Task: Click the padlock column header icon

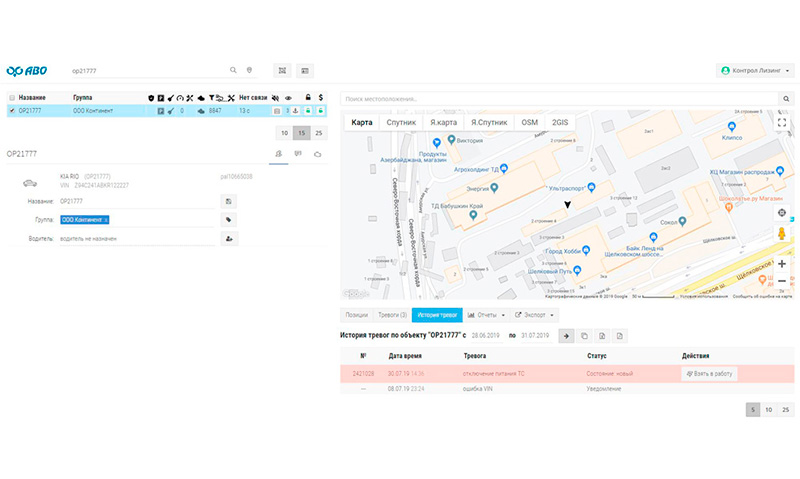Action: [308, 97]
